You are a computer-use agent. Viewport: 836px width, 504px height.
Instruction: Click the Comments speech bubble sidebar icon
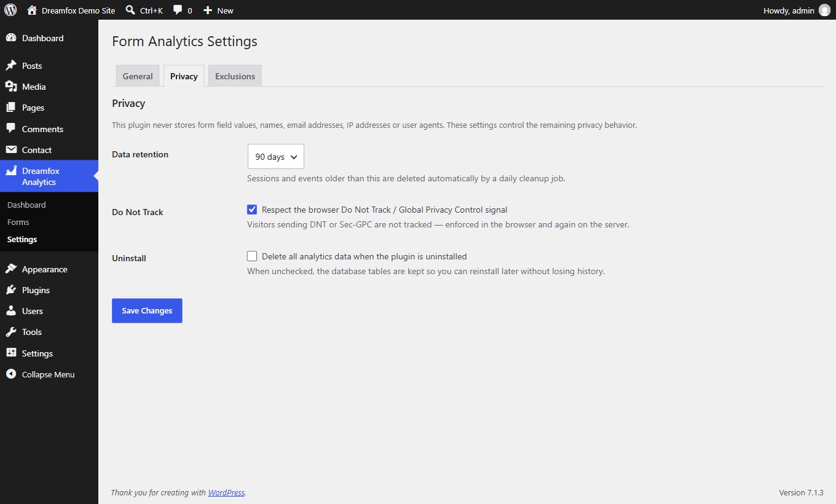click(11, 129)
